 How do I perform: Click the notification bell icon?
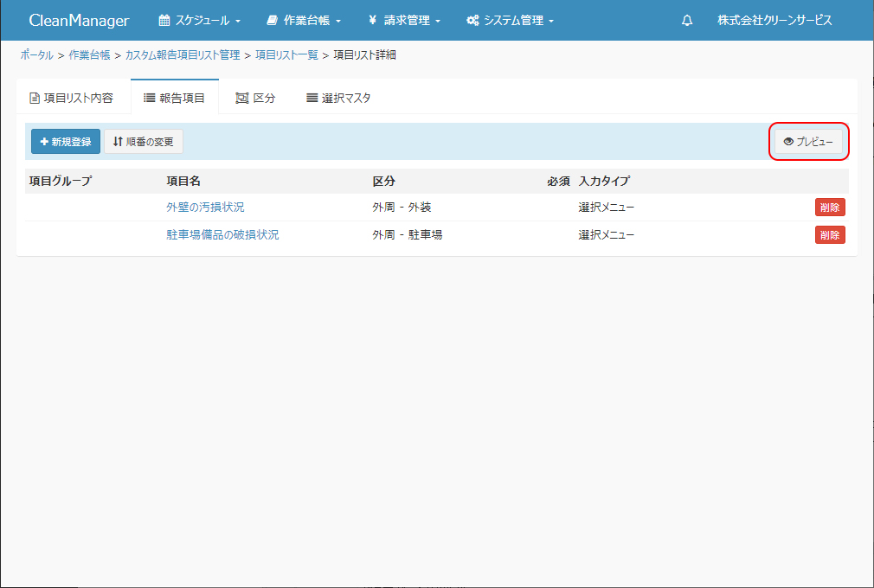point(687,20)
